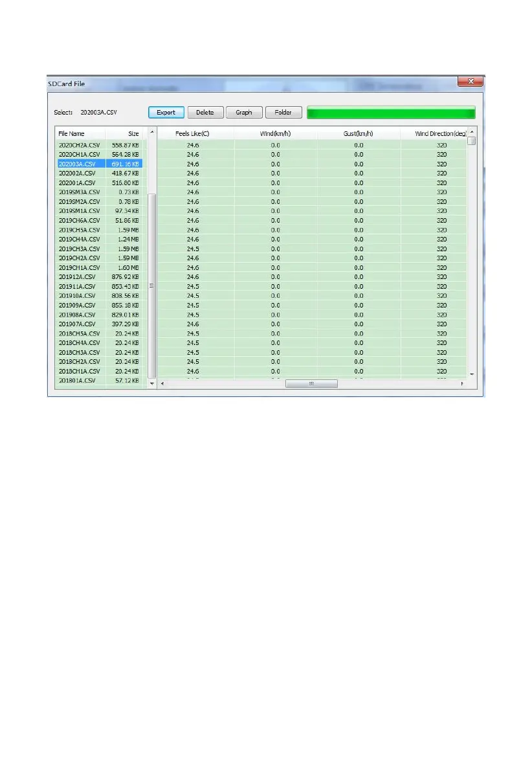Click the green progress bar
The image size is (532, 771).
(x=391, y=113)
